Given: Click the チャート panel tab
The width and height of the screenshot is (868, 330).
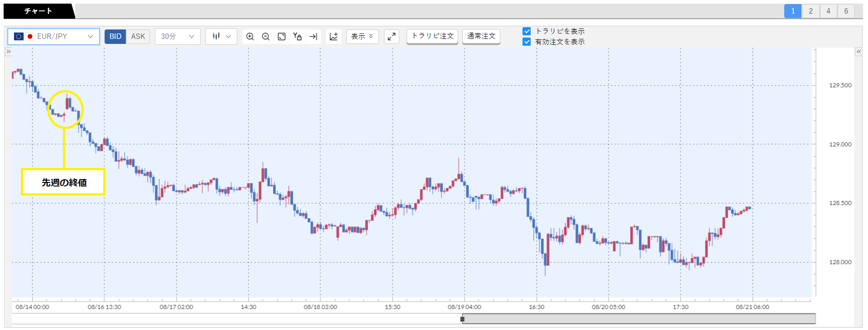Looking at the screenshot, I should pyautogui.click(x=38, y=11).
